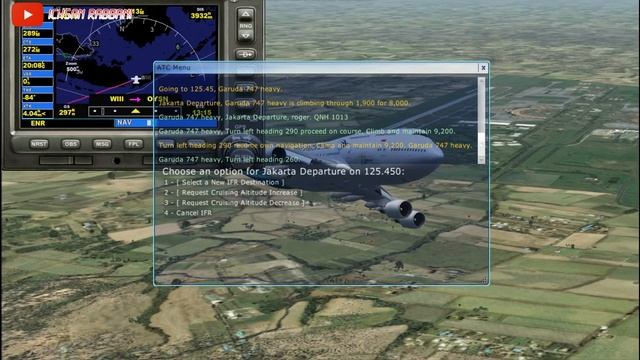Click the FPL button on GPS
The width and height of the screenshot is (640, 360).
click(x=133, y=144)
